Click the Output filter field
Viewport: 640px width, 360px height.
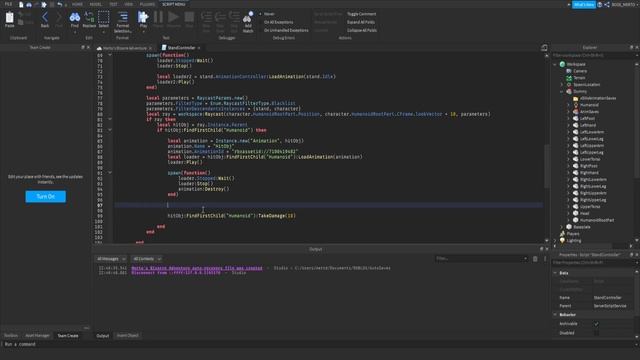(x=482, y=258)
